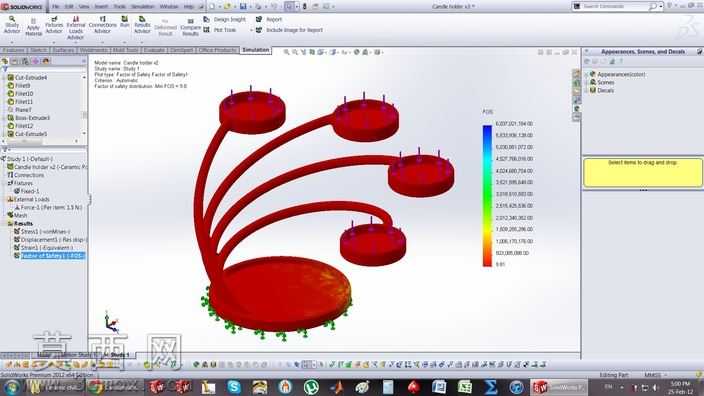Select the Simulation tab
Image resolution: width=704 pixels, height=396 pixels.
[x=255, y=50]
